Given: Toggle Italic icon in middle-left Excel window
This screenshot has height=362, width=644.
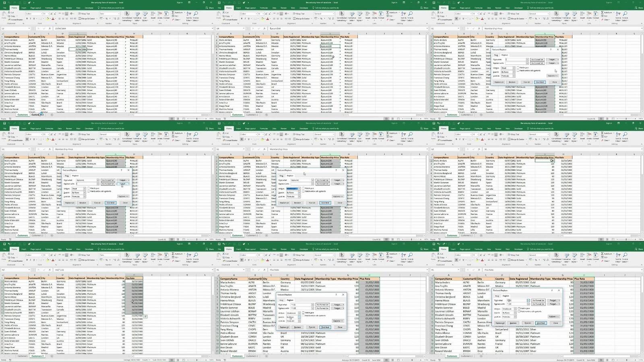Looking at the screenshot, I should tap(31, 139).
